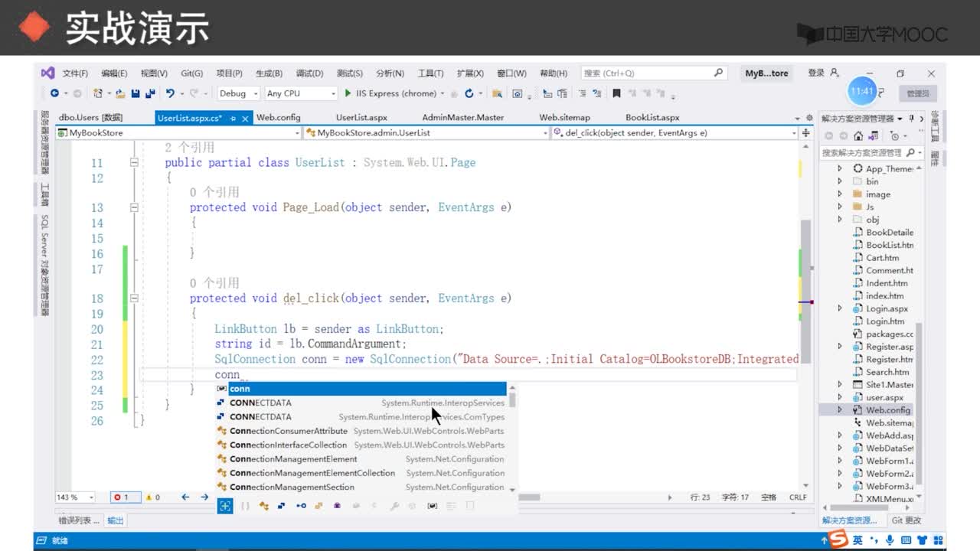Click the Visual Studio logo icon

click(x=47, y=73)
